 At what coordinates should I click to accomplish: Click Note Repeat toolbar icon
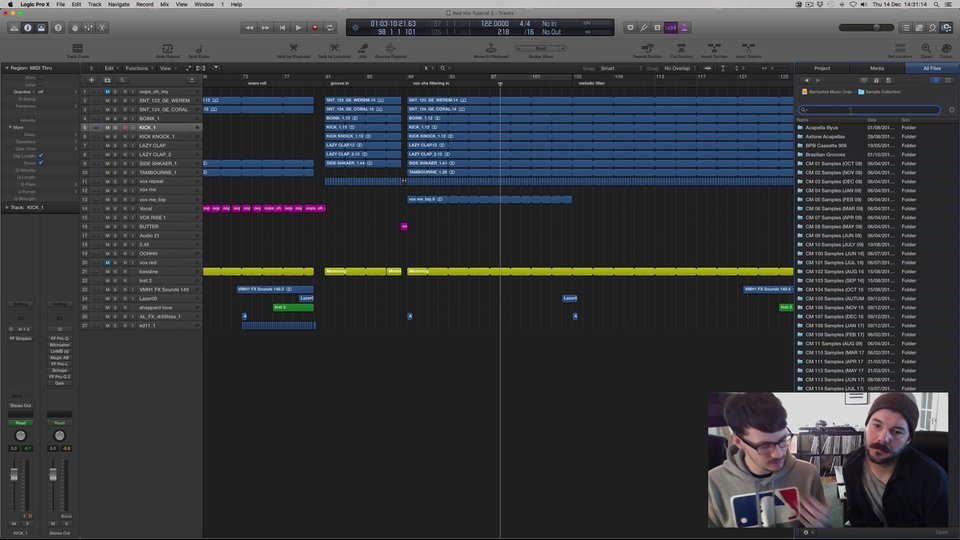(167, 48)
